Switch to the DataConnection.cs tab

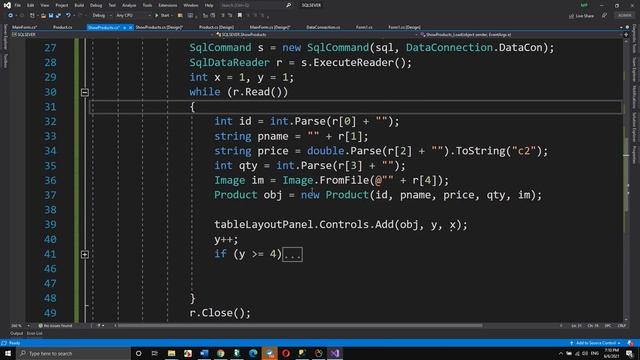point(323,27)
